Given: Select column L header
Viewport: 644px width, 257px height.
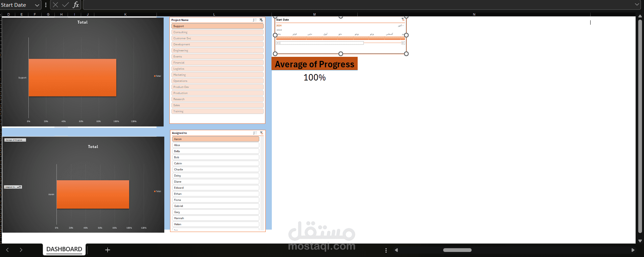Looking at the screenshot, I should (214, 14).
